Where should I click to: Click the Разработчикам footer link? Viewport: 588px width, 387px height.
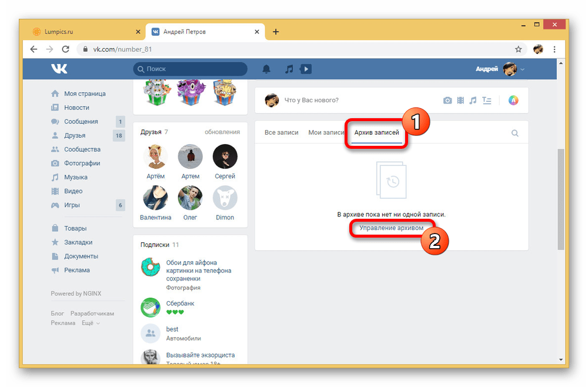click(92, 313)
